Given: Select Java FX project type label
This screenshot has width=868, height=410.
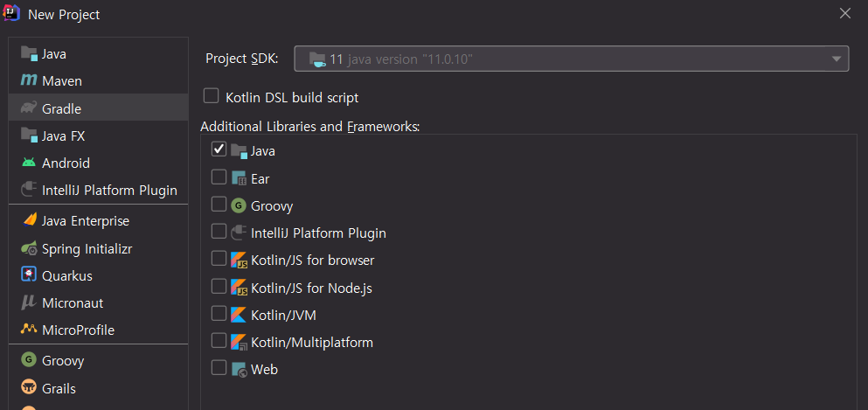Looking at the screenshot, I should 63,136.
